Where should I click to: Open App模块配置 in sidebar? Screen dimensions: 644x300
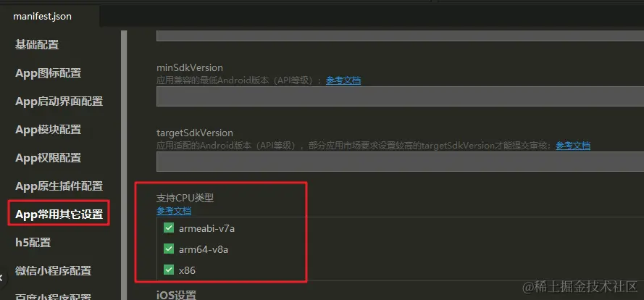48,130
